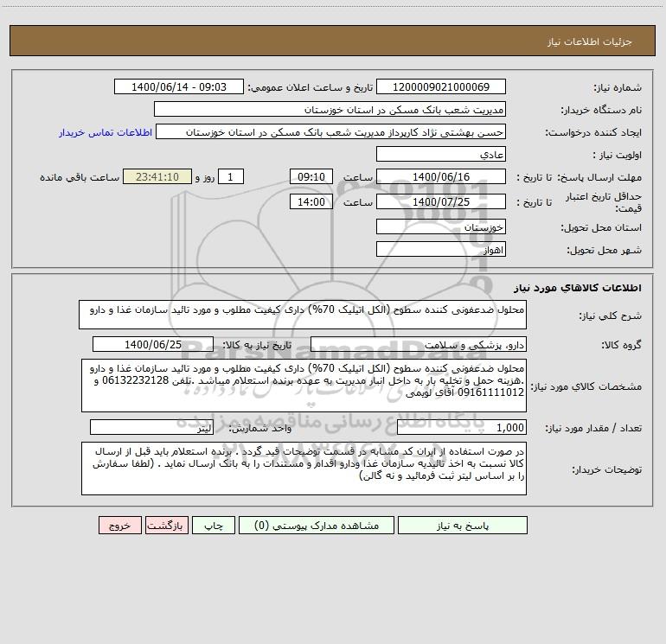The height and width of the screenshot is (644, 666).
Task: Open اطلاعات تماس خریدار link
Action: [x=106, y=132]
